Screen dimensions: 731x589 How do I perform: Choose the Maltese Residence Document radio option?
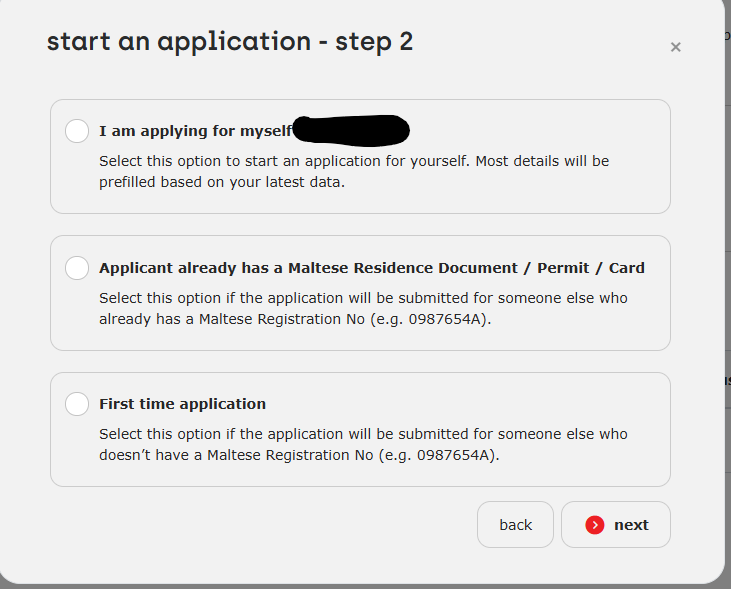[x=77, y=268]
